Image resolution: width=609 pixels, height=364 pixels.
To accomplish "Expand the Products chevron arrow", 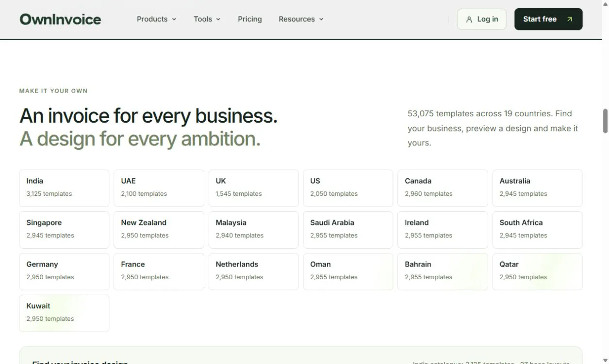I will [x=174, y=19].
